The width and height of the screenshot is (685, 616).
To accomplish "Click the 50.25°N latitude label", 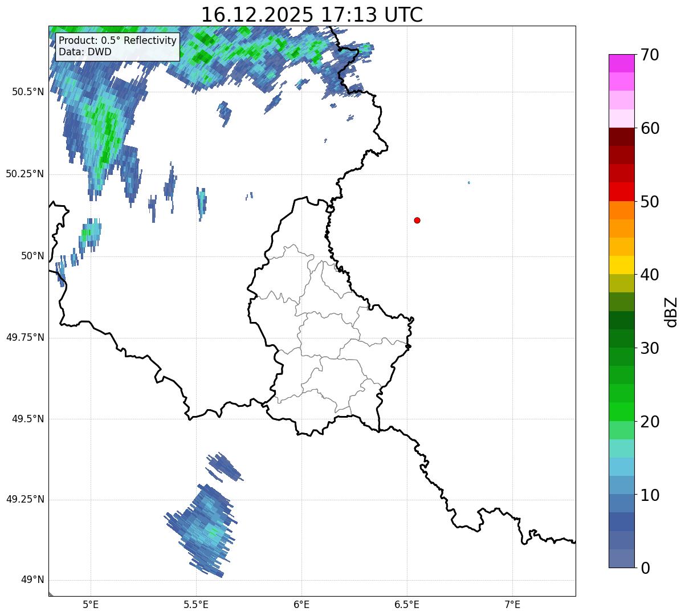I will 25,174.
